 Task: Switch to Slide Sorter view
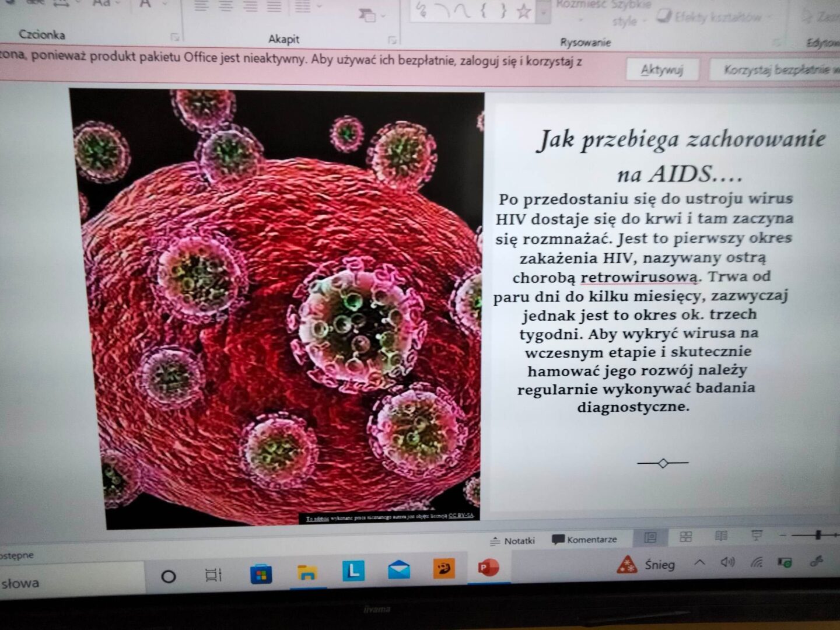coord(686,537)
